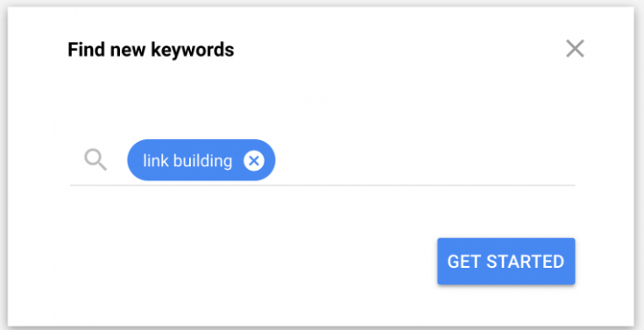The image size is (644, 330).
Task: Click the word Find in the dialog title
Action: click(x=85, y=49)
